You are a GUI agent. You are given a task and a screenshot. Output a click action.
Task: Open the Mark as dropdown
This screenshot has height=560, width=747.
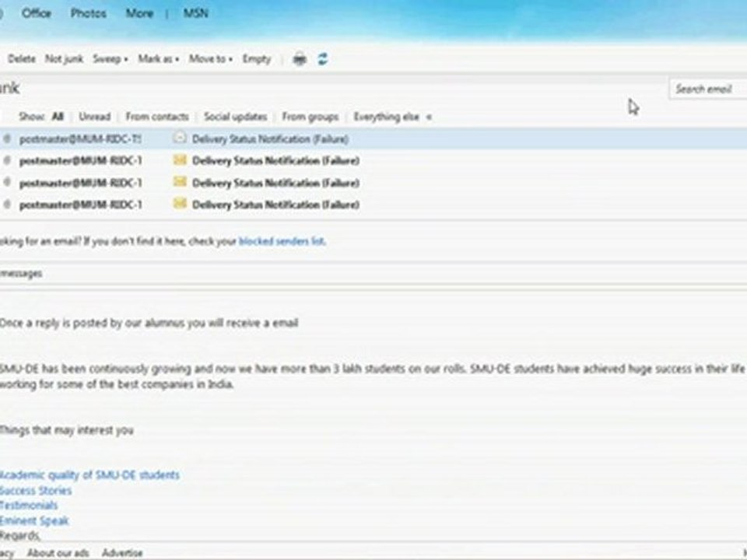(158, 59)
